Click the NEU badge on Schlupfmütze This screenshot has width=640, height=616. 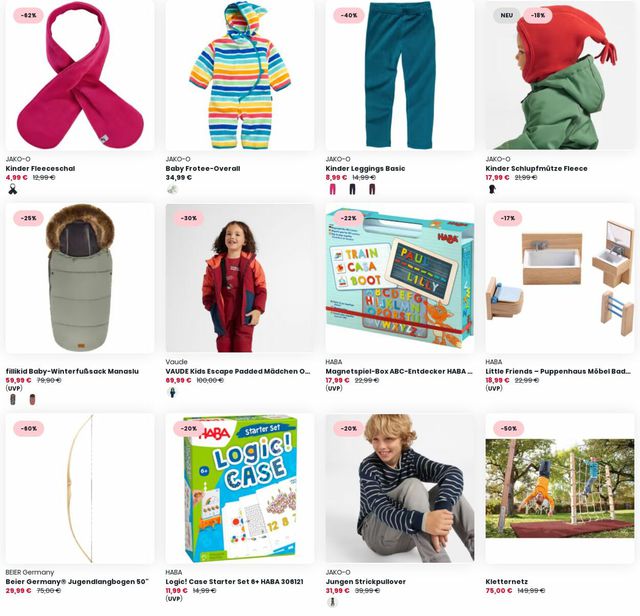[x=507, y=15]
